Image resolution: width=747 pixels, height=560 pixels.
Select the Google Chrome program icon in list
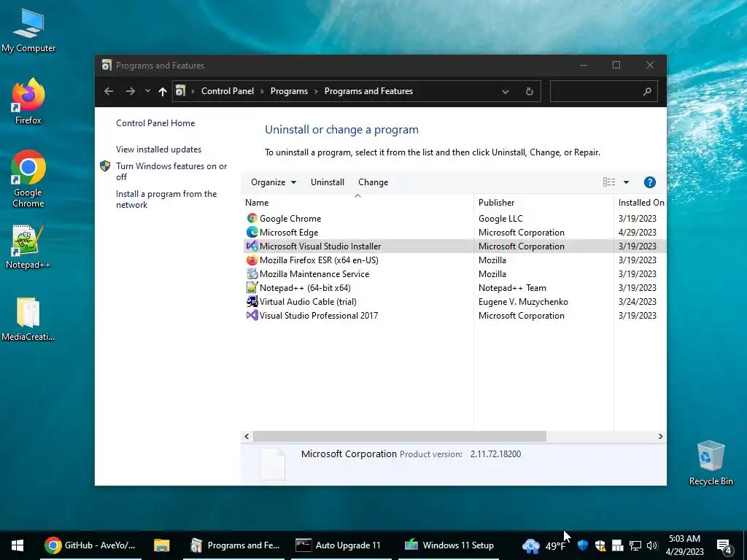tap(252, 218)
